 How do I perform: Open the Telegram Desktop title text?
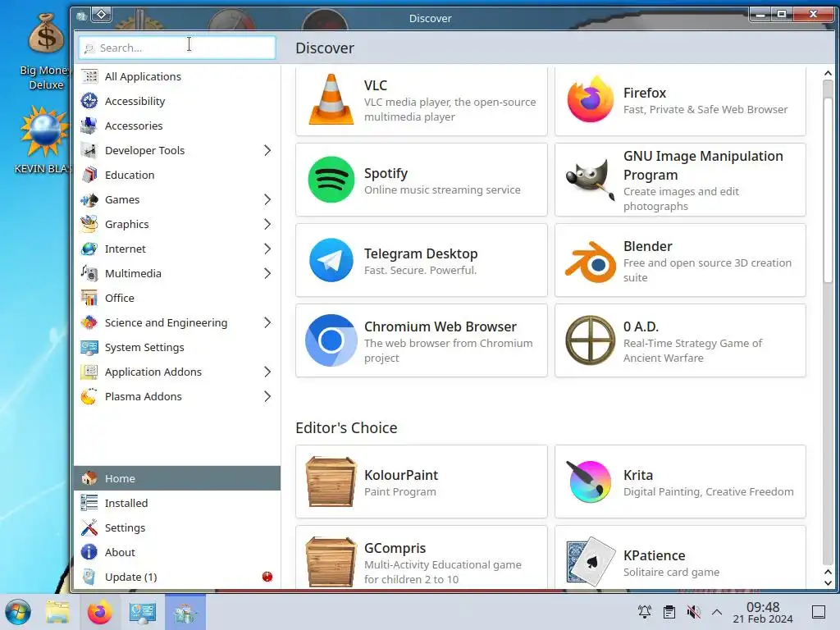click(x=421, y=253)
